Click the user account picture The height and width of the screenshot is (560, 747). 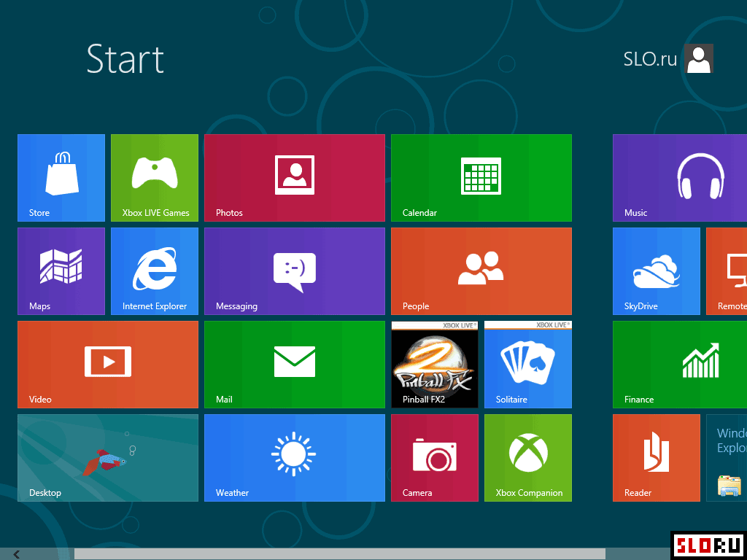pos(698,58)
